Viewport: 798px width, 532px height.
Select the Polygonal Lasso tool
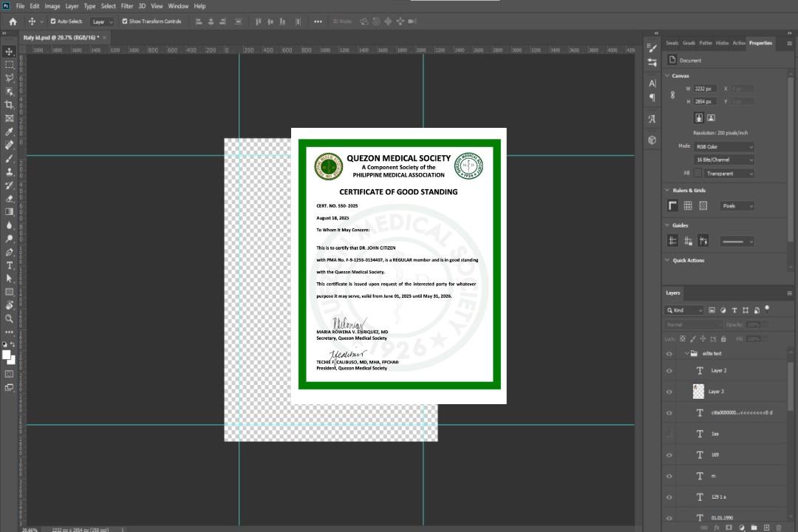pyautogui.click(x=9, y=78)
